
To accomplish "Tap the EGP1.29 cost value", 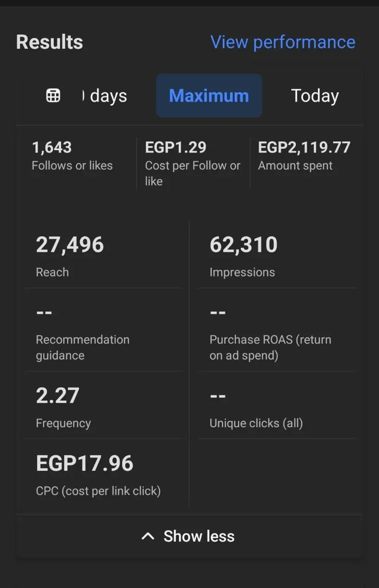I will point(175,147).
